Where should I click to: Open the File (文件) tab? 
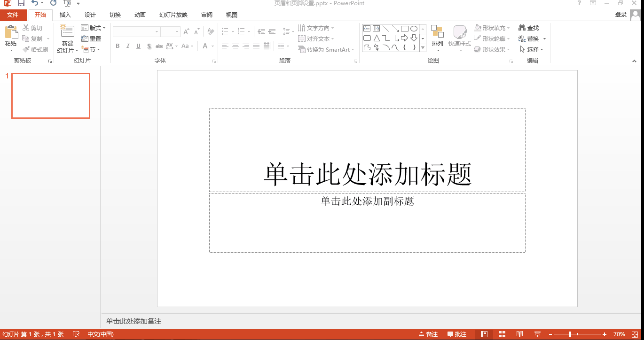click(13, 15)
